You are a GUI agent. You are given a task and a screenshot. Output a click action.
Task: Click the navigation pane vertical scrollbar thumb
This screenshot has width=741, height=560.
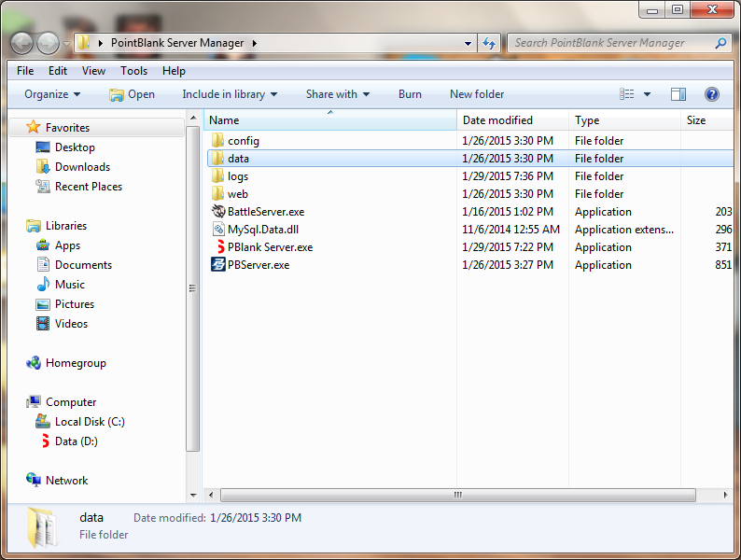(193, 288)
